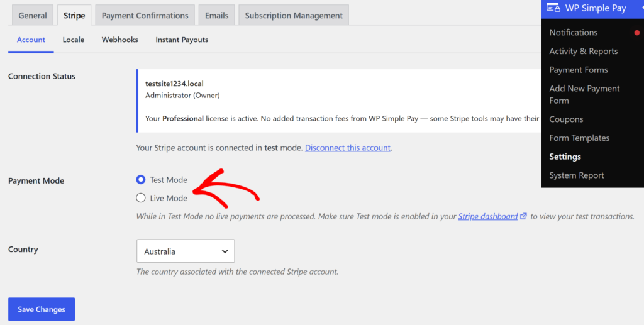Switch to the Stripe tab
This screenshot has width=644, height=325.
[x=74, y=15]
